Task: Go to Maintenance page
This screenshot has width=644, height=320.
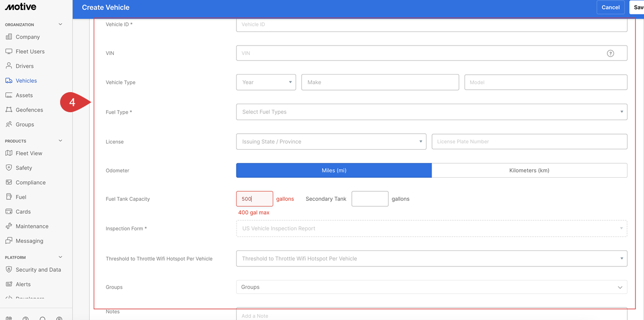Action: pos(32,226)
